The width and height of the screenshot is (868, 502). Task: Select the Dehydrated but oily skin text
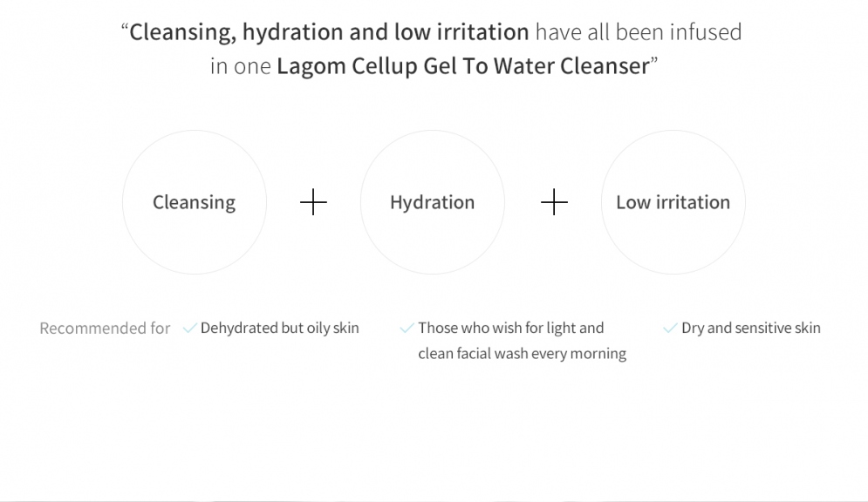tap(279, 328)
